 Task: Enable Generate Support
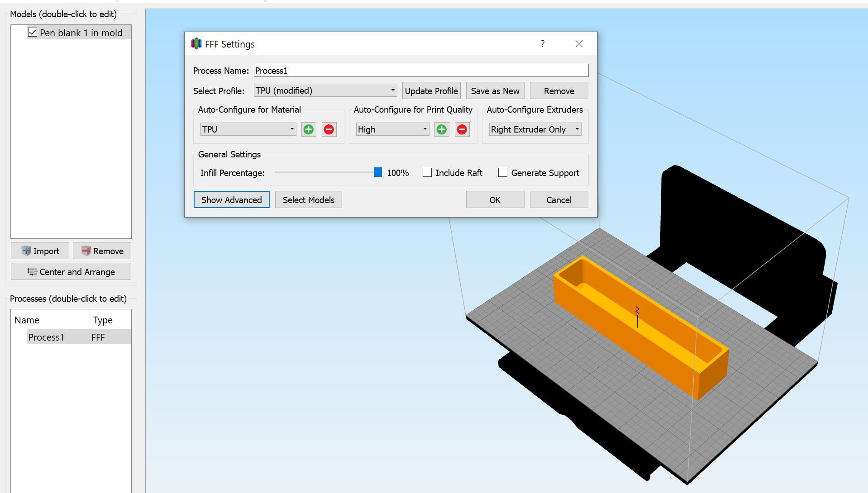point(502,172)
